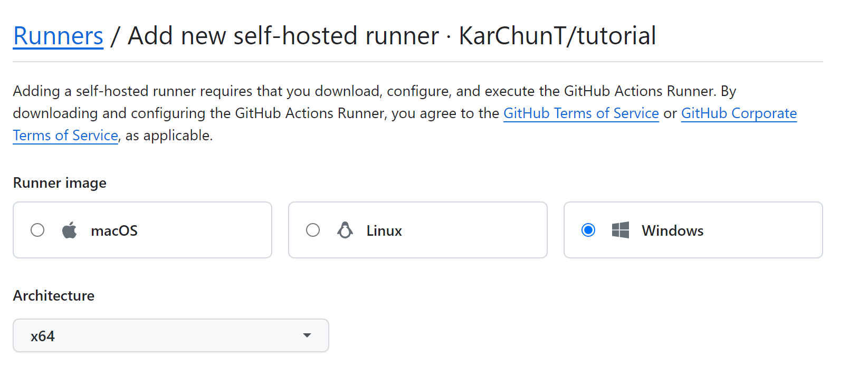Viewport: 868px width, 366px height.
Task: Follow the GitHub Corporate link text
Action: 739,113
